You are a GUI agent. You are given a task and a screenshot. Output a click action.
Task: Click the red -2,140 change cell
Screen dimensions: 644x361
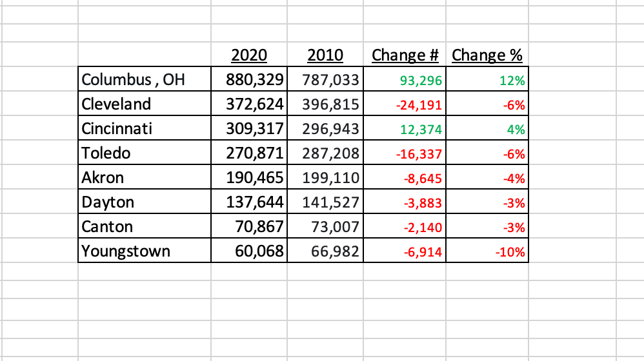click(405, 226)
